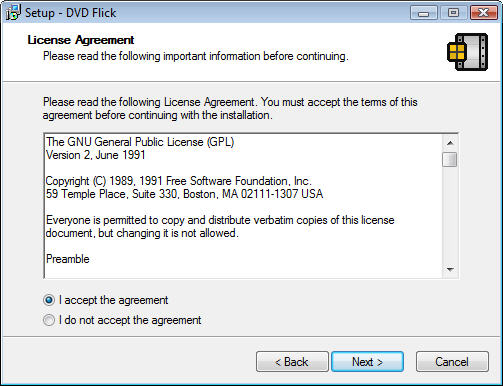503x386 pixels.
Task: Click empty scrollbar track below the thumb
Action: tap(450, 214)
